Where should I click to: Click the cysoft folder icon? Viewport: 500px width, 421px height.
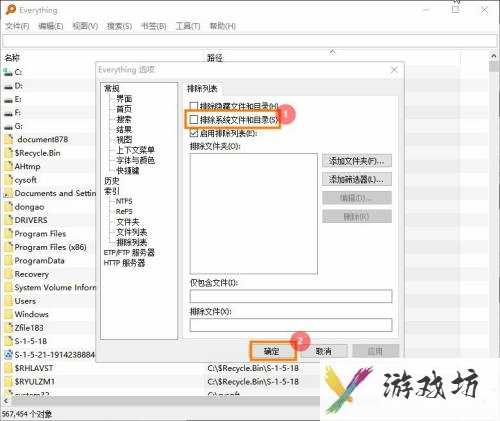click(9, 180)
